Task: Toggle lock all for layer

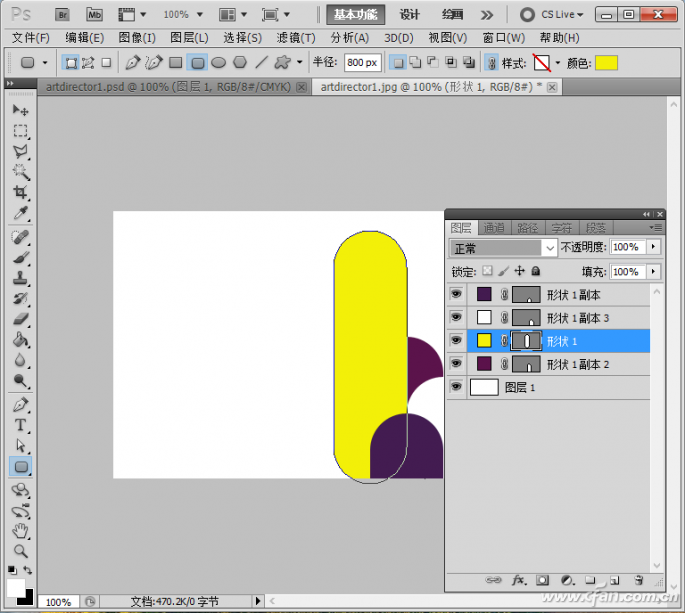Action: pos(536,271)
